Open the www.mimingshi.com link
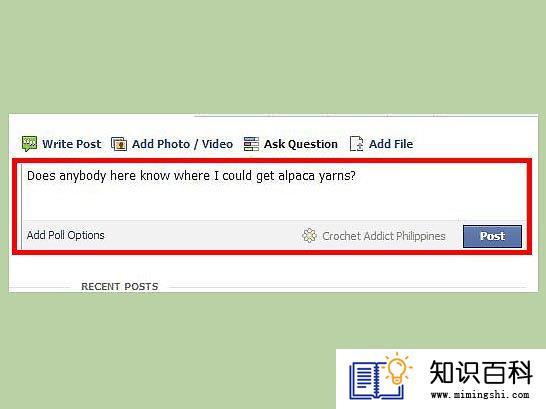546x409 pixels. pyautogui.click(x=480, y=395)
